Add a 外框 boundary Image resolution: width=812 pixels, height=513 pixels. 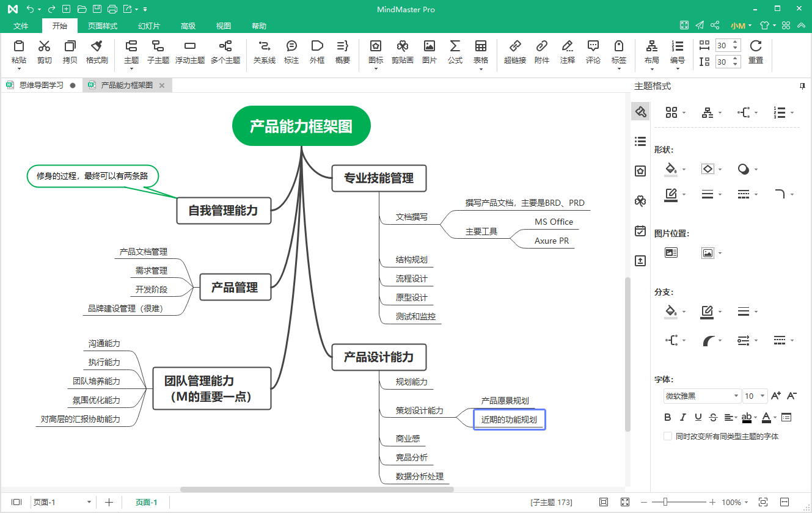[317, 52]
